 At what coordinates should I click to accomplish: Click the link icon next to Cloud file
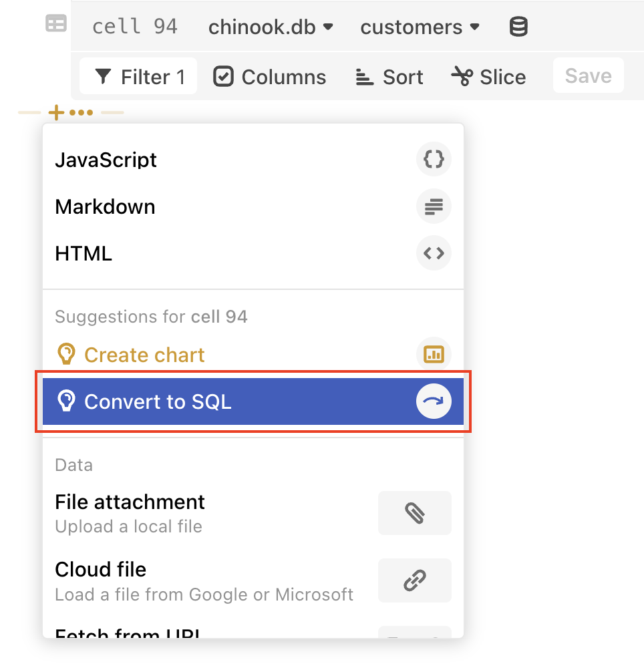click(x=414, y=580)
